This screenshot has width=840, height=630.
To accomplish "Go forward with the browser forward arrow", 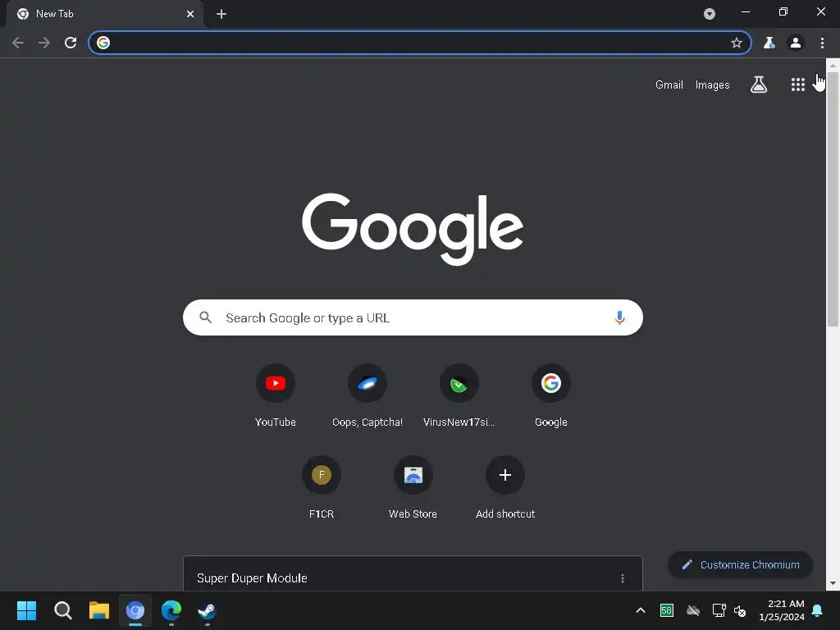I will pyautogui.click(x=44, y=43).
